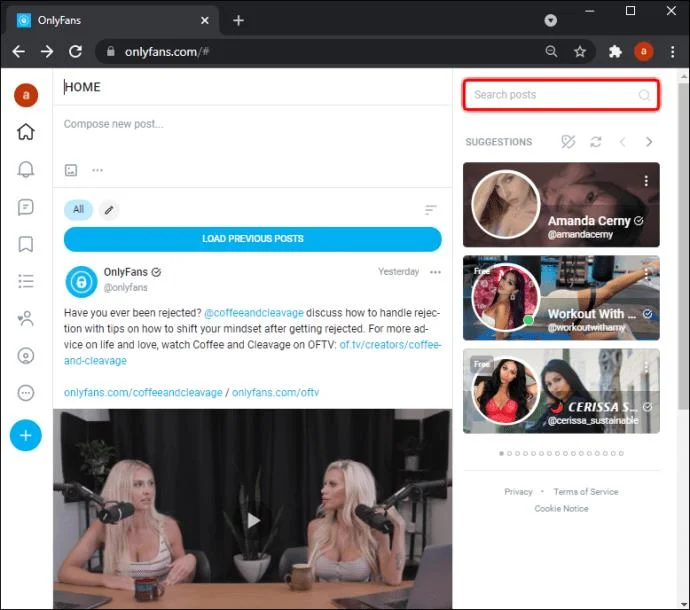Open the Privacy link
Screen dimensions: 690x610
click(518, 492)
